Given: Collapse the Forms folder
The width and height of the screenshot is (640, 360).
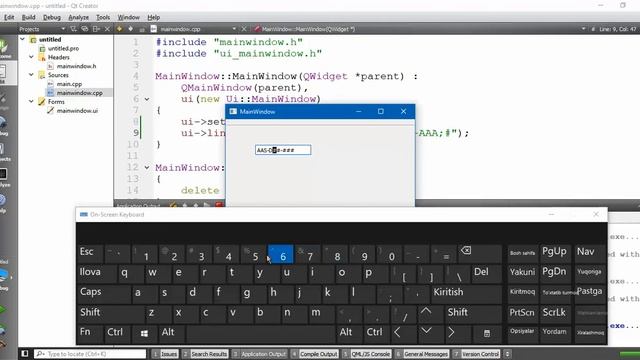Looking at the screenshot, I should pyautogui.click(x=31, y=101).
